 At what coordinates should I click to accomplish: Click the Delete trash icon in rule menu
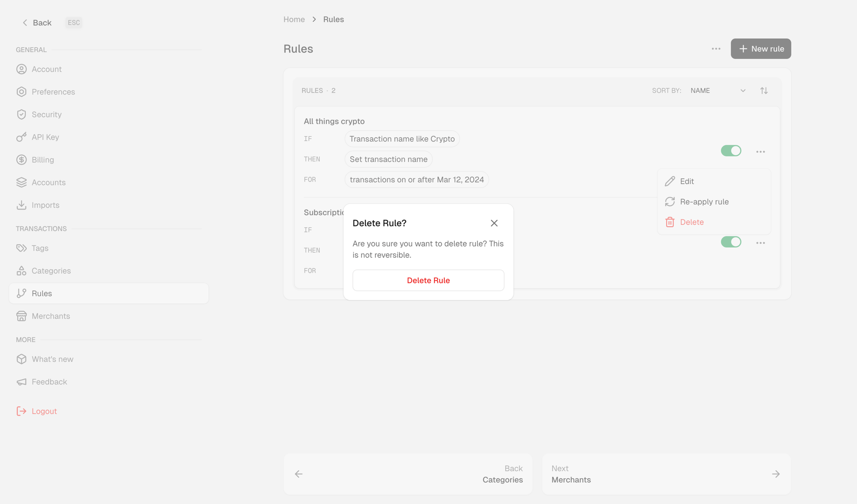pyautogui.click(x=670, y=222)
